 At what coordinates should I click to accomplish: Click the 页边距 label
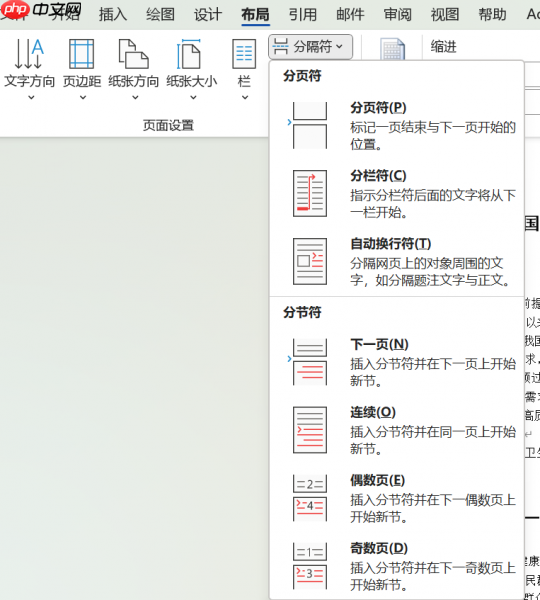click(x=82, y=82)
